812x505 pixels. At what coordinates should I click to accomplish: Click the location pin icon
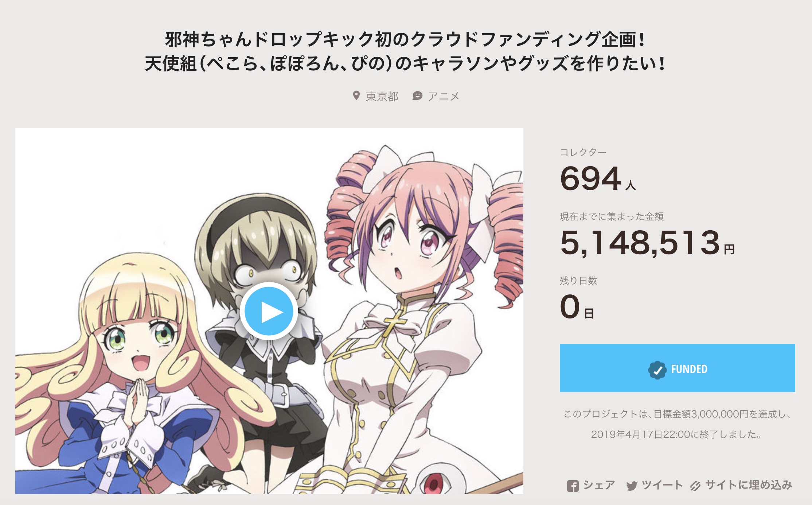[x=356, y=96]
